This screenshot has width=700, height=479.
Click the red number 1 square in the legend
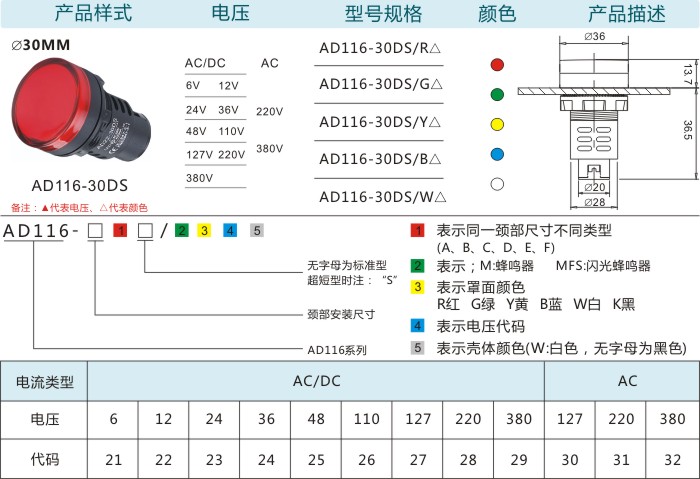coord(418,231)
